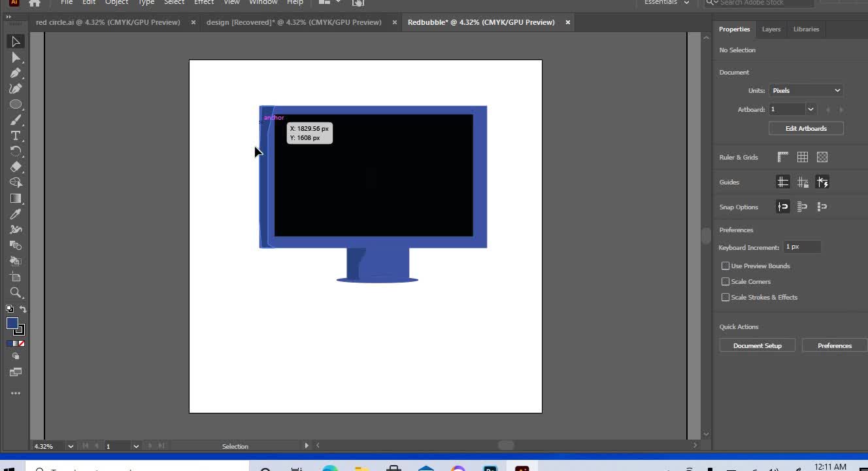
Task: Expand status bar Selection options arrow
Action: coord(307,445)
